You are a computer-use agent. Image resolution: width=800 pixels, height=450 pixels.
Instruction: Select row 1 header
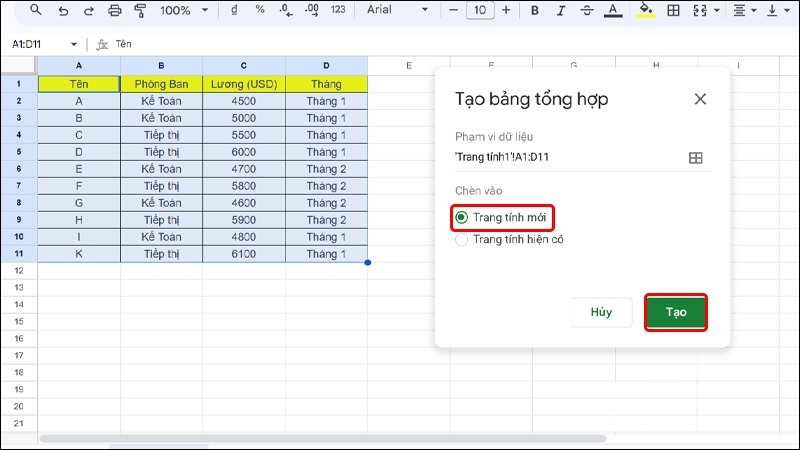[x=18, y=84]
